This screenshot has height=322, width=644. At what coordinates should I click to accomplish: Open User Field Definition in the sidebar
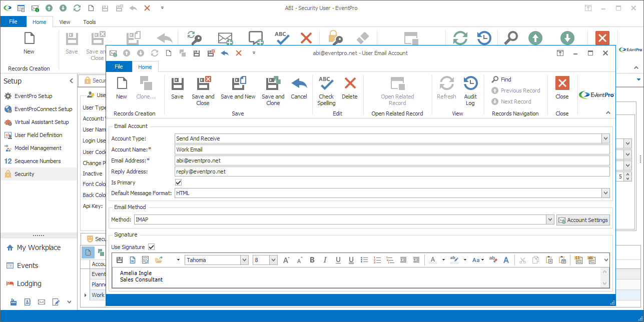tap(34, 135)
